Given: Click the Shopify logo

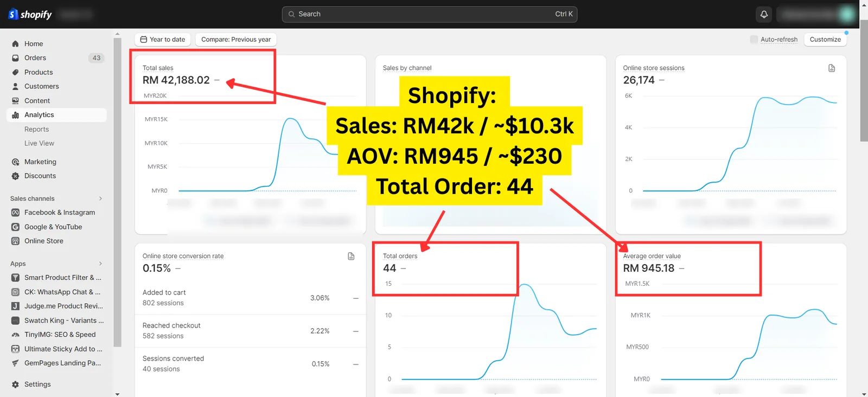Looking at the screenshot, I should (x=30, y=14).
